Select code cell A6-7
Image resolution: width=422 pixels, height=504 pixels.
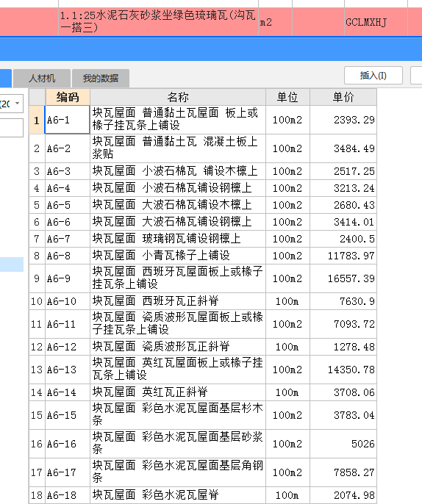(67, 239)
